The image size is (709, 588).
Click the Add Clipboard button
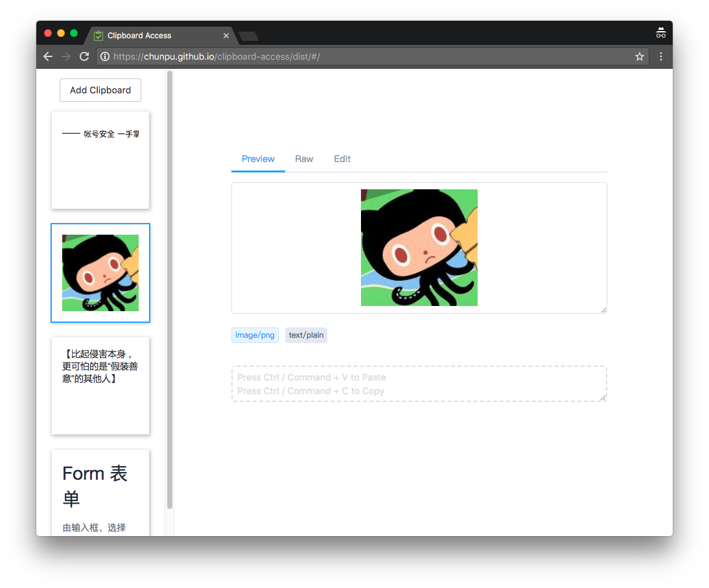100,90
